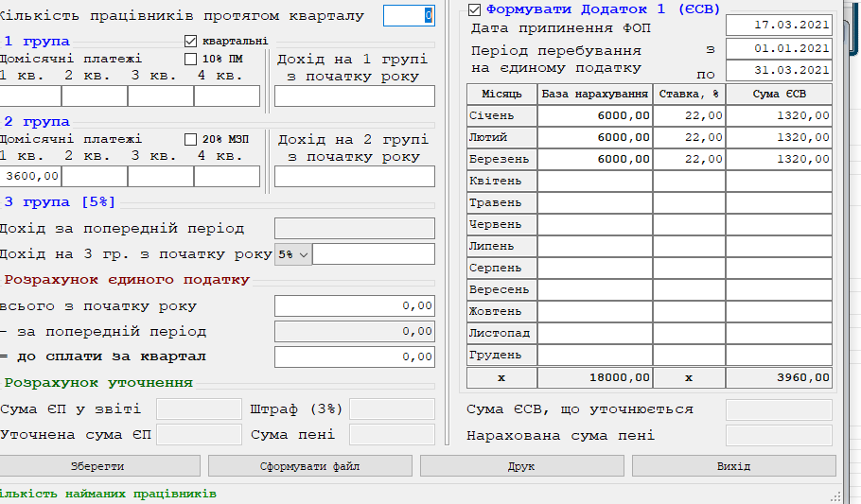Toggle the '20% МЗП' checkbox
This screenshot has height=504, width=861.
190,139
